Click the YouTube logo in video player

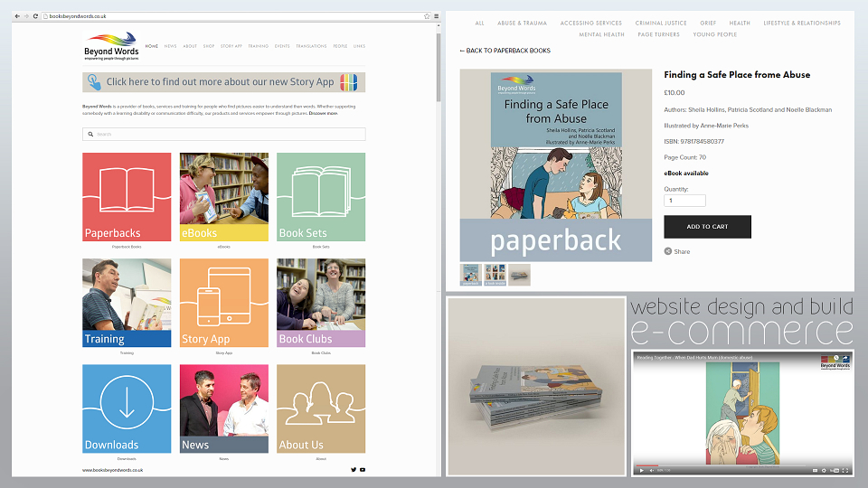click(x=835, y=470)
